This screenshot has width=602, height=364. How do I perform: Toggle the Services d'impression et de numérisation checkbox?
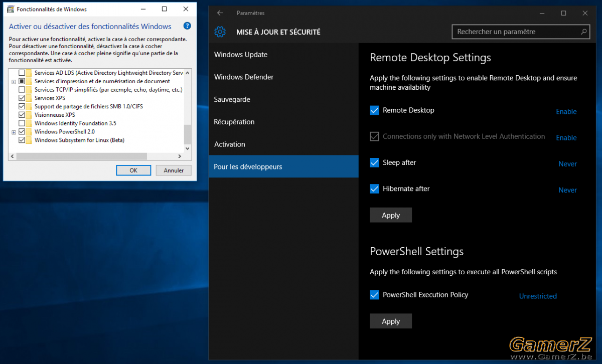[22, 81]
